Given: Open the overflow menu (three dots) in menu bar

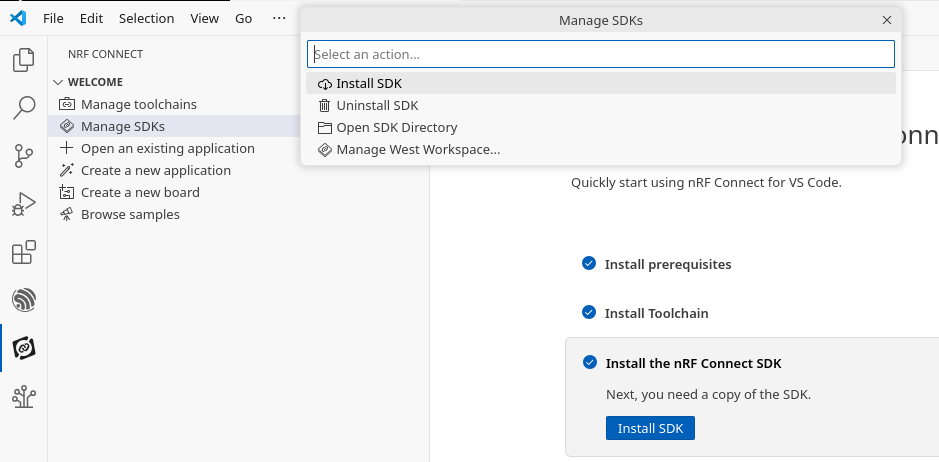Looking at the screenshot, I should [279, 18].
